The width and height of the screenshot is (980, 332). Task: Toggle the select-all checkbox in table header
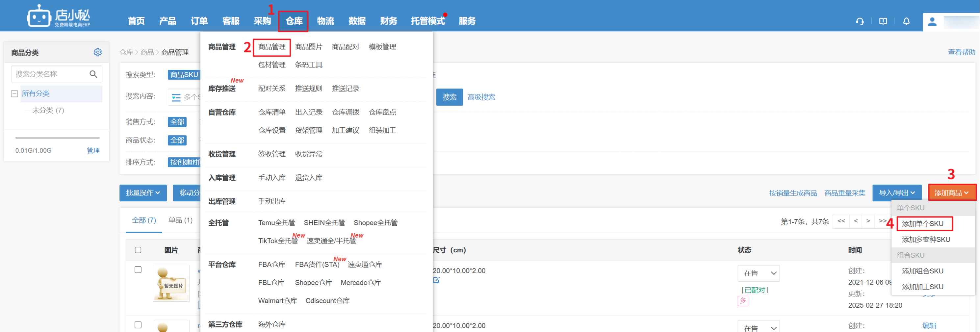[x=138, y=250]
